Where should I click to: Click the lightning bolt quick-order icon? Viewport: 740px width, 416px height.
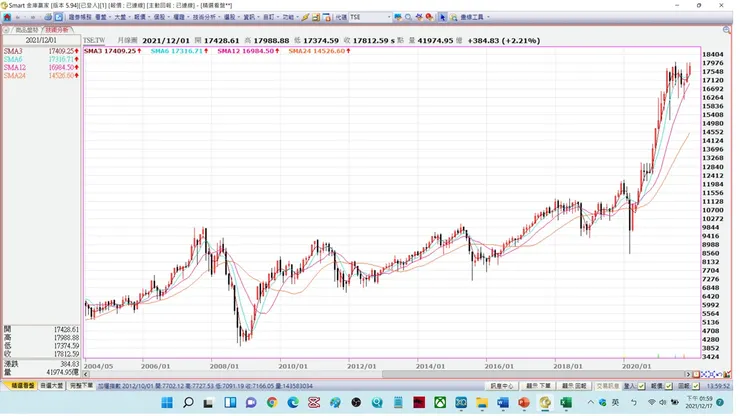(x=305, y=17)
